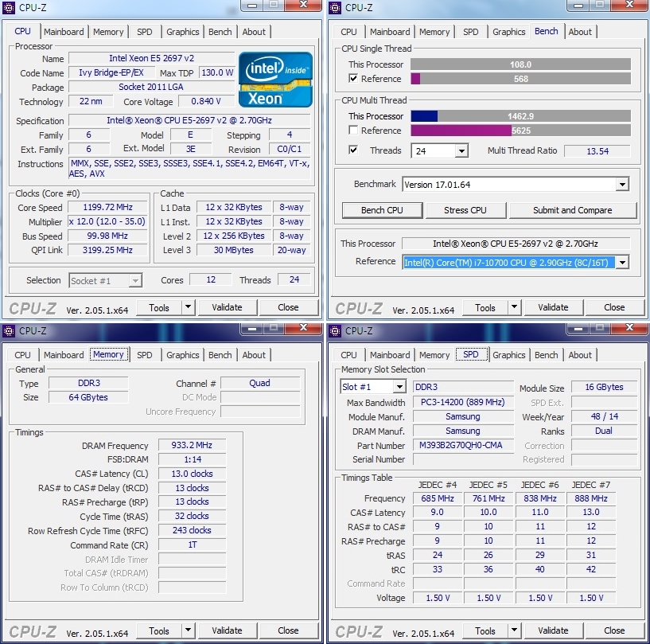Switch to the Mainboard tab in the Processor window
The height and width of the screenshot is (644, 650).
tap(64, 32)
